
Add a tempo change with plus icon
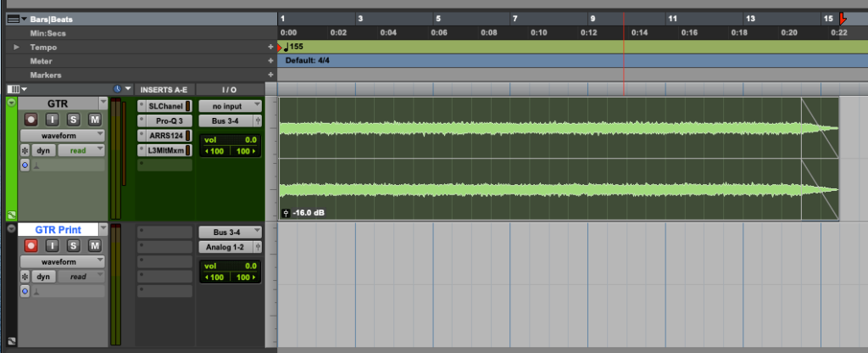click(x=270, y=48)
